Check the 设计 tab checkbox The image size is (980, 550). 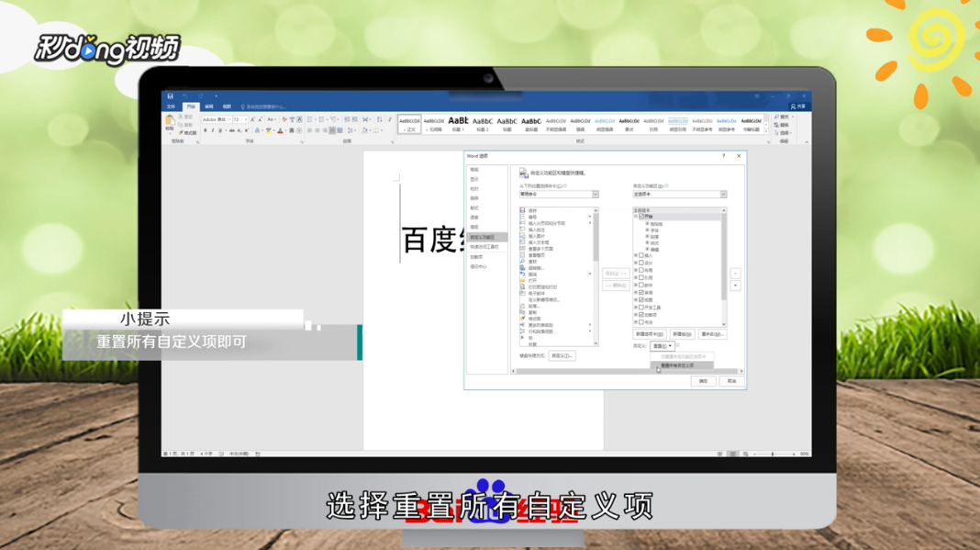tap(641, 263)
